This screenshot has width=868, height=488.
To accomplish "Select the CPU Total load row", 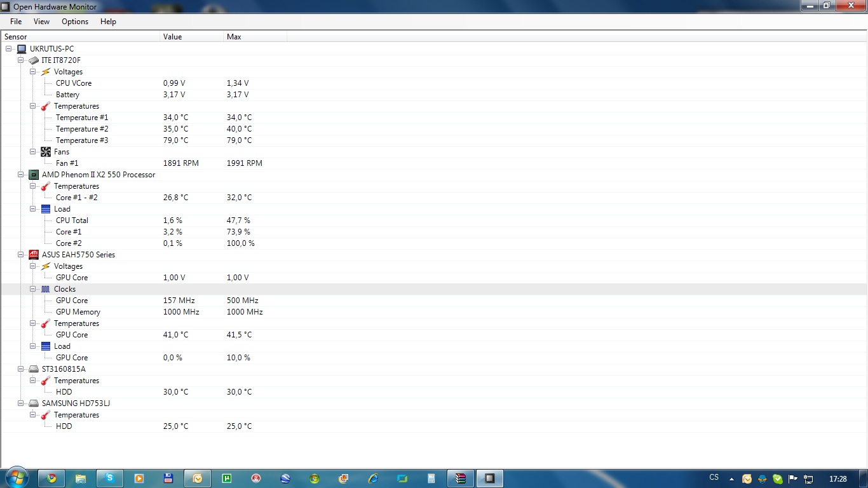I will [434, 220].
